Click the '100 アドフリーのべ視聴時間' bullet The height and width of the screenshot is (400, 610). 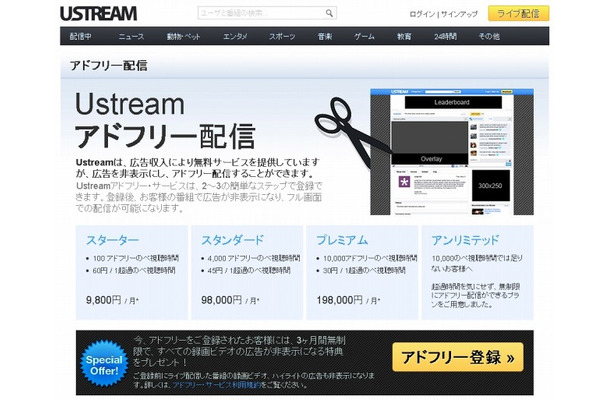click(x=135, y=258)
